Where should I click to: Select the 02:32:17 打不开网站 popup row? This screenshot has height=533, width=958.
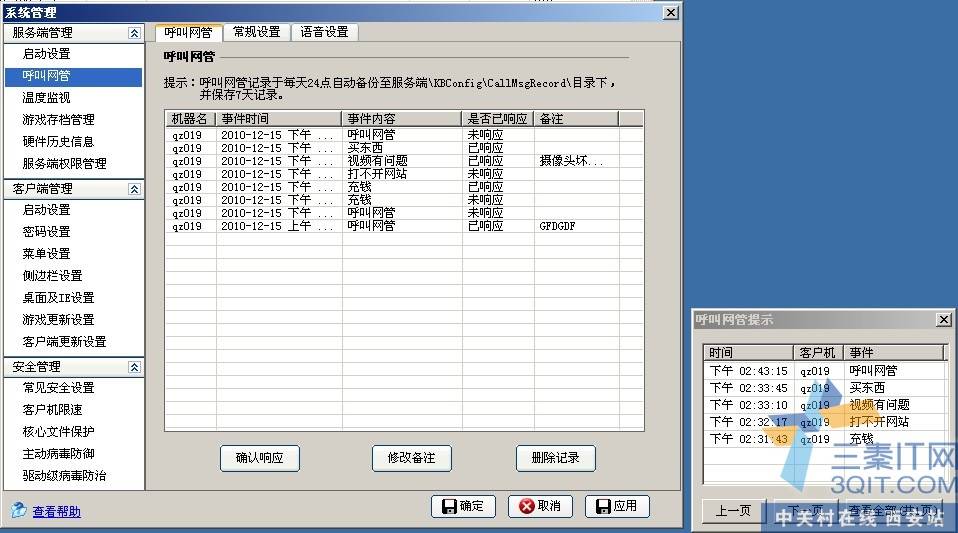824,422
